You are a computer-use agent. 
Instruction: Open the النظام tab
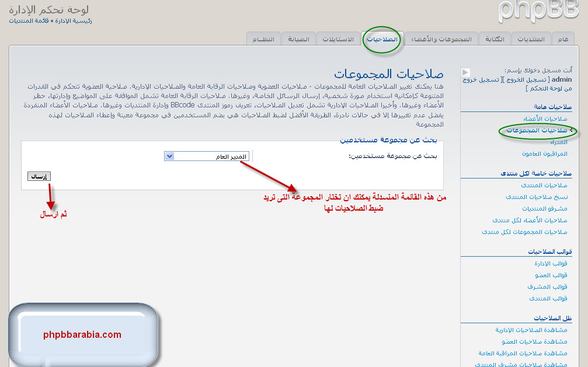pos(263,39)
